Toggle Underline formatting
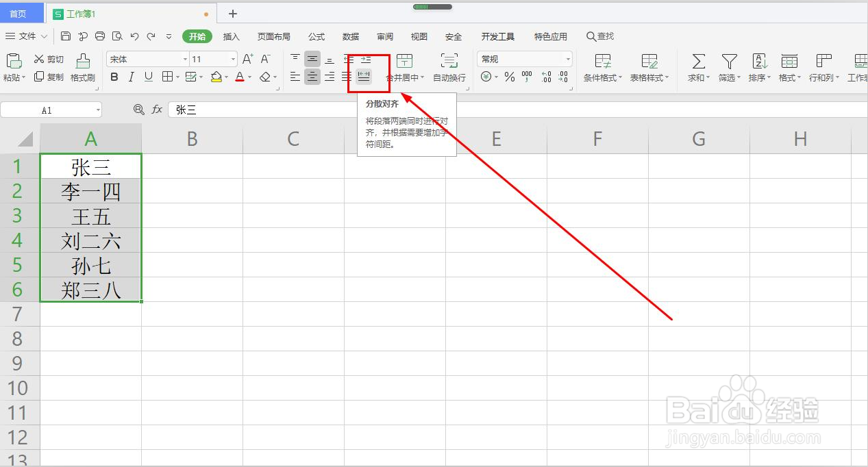Screen dimensions: 868x467 pyautogui.click(x=149, y=77)
